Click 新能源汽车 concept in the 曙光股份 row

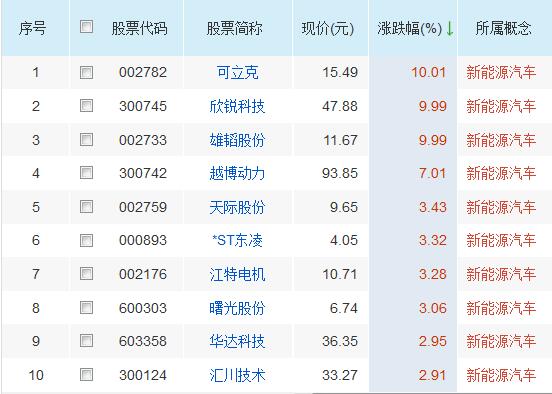pos(501,308)
